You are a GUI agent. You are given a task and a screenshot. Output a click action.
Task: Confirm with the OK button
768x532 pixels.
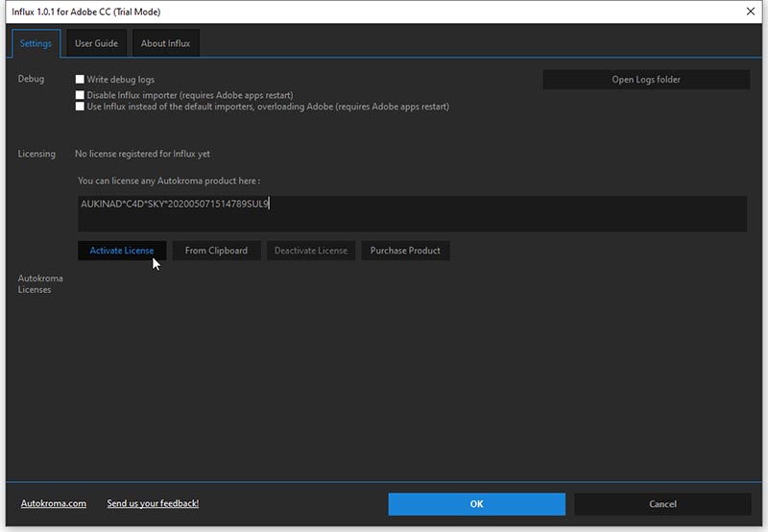pos(476,504)
